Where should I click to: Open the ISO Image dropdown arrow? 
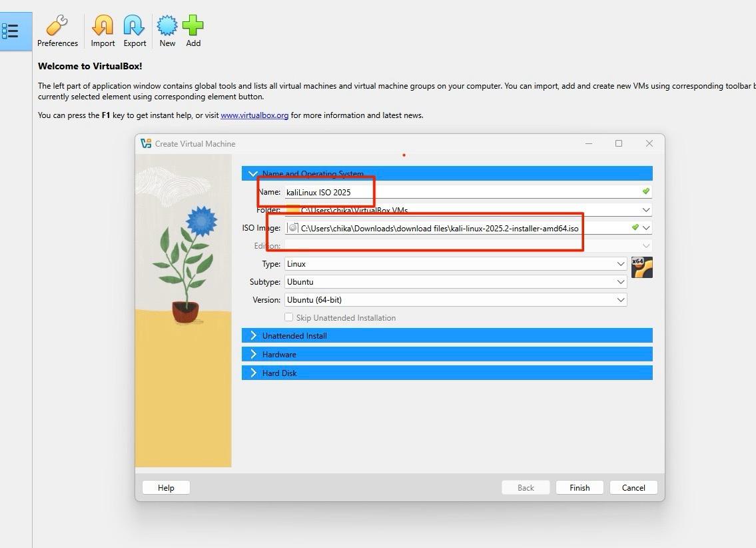tap(646, 228)
